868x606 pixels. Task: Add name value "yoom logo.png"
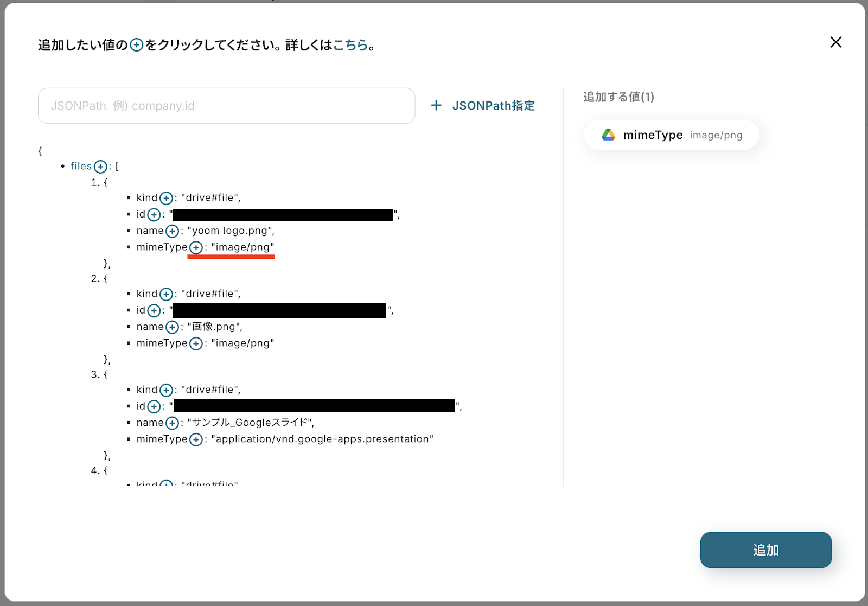click(x=172, y=231)
